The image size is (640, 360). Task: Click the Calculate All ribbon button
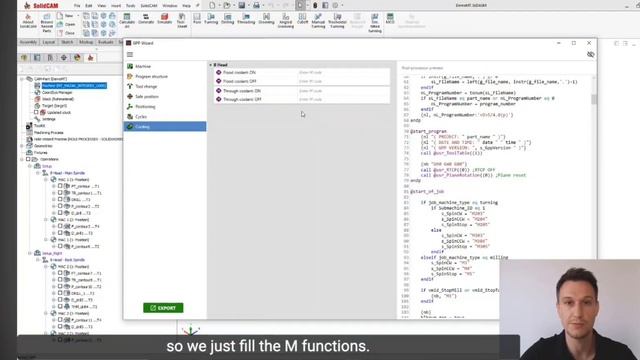pyautogui.click(x=127, y=20)
